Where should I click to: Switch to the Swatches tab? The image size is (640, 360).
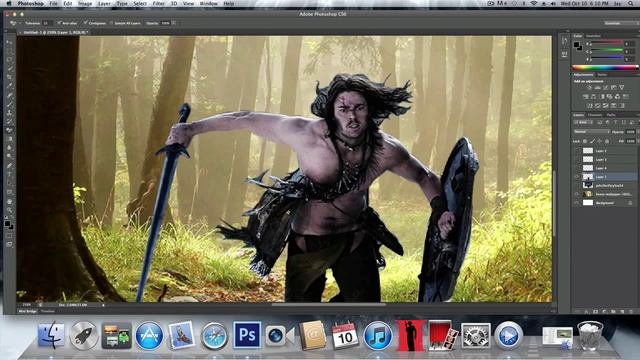click(x=593, y=36)
